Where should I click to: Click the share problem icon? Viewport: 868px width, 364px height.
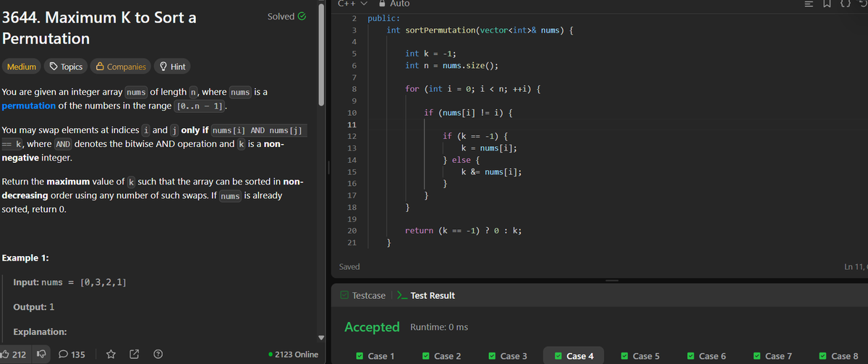(135, 355)
